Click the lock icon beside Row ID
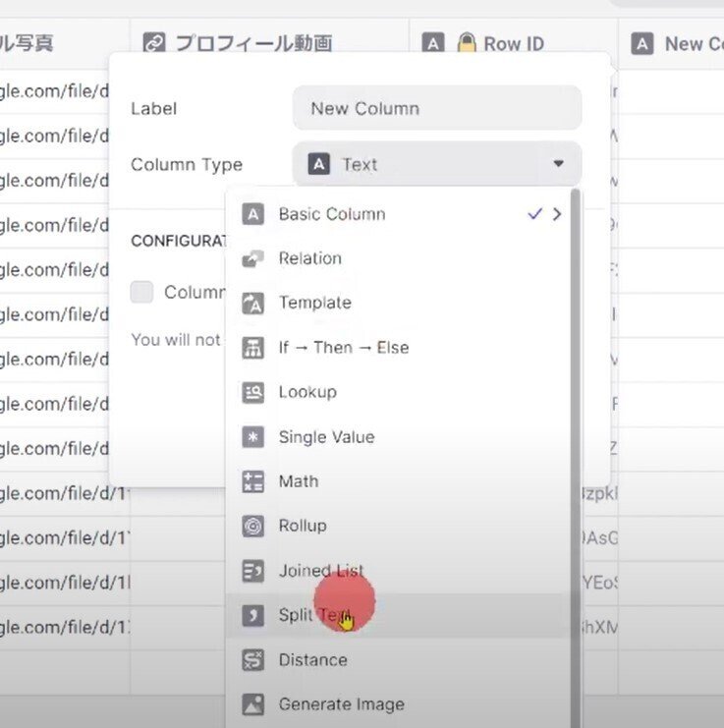 467,42
